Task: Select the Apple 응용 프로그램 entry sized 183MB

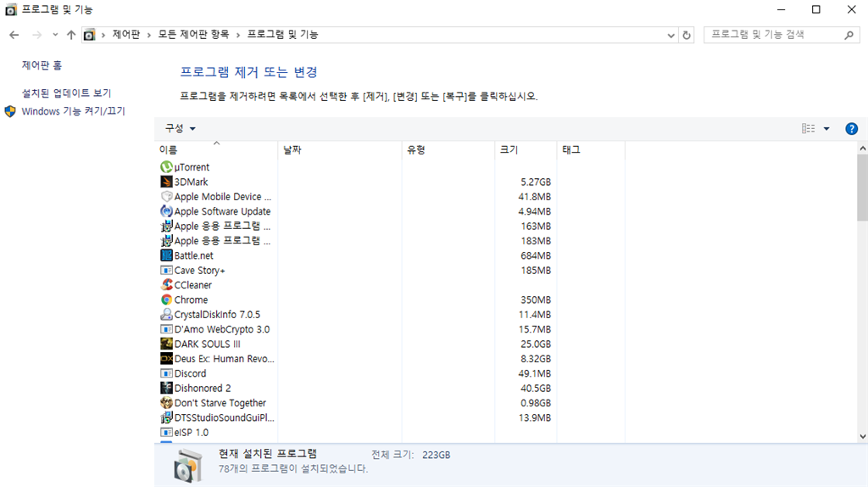Action: point(216,241)
